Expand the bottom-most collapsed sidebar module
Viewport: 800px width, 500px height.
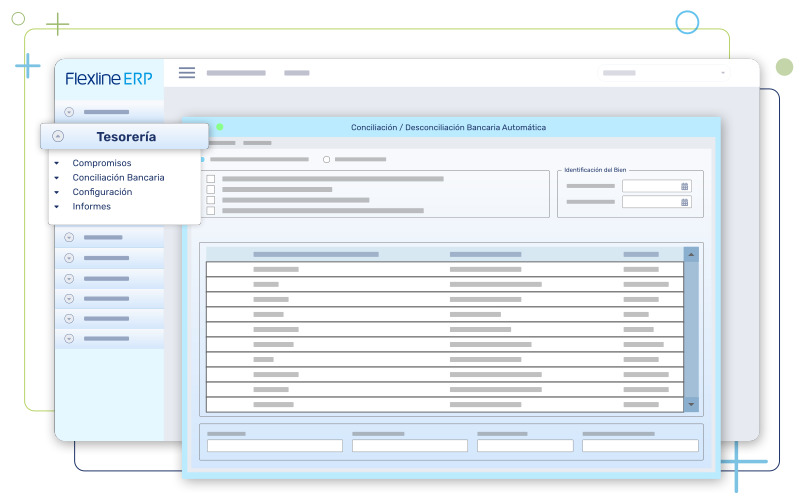tap(69, 338)
